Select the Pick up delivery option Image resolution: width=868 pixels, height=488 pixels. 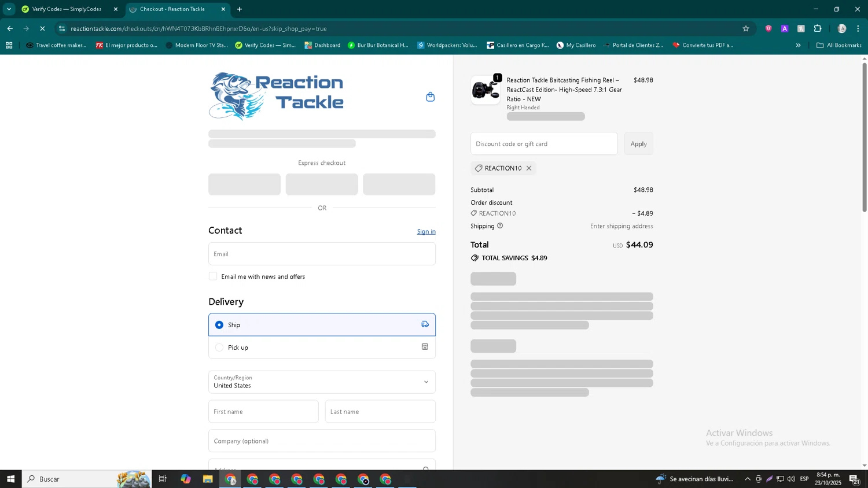pos(322,347)
